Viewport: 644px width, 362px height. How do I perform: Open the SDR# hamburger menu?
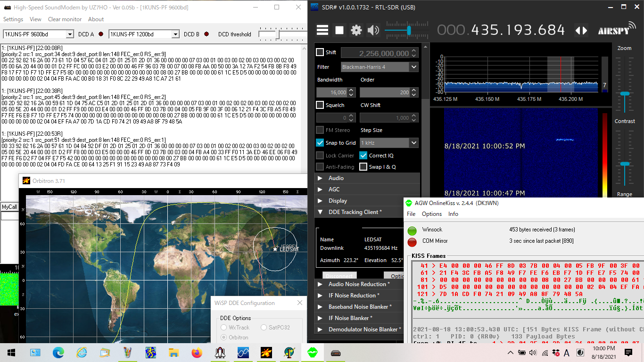pyautogui.click(x=322, y=30)
